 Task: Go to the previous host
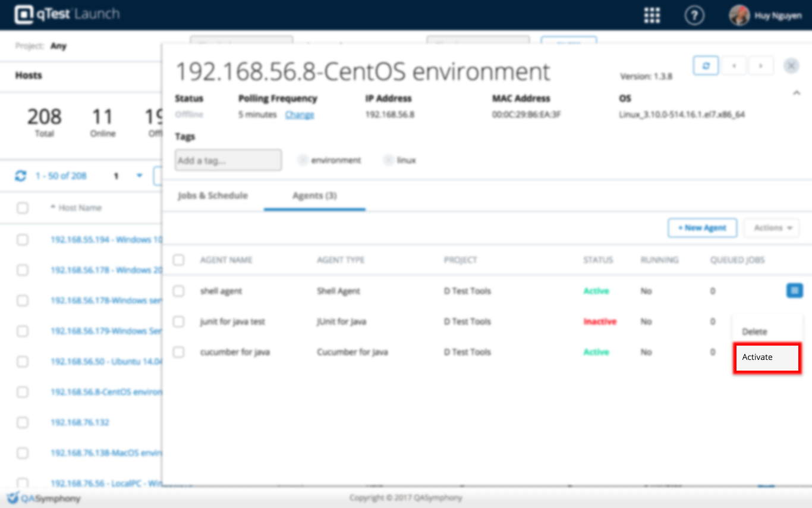(734, 65)
